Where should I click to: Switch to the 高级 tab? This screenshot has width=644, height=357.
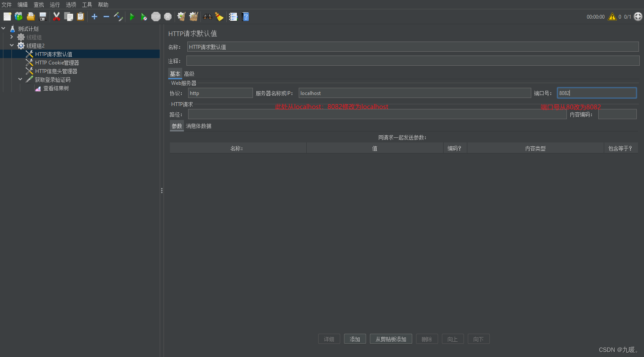click(189, 73)
